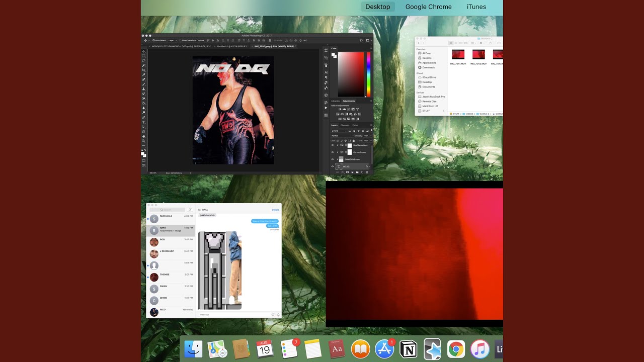Pick a color in the Color panel field

click(x=351, y=74)
